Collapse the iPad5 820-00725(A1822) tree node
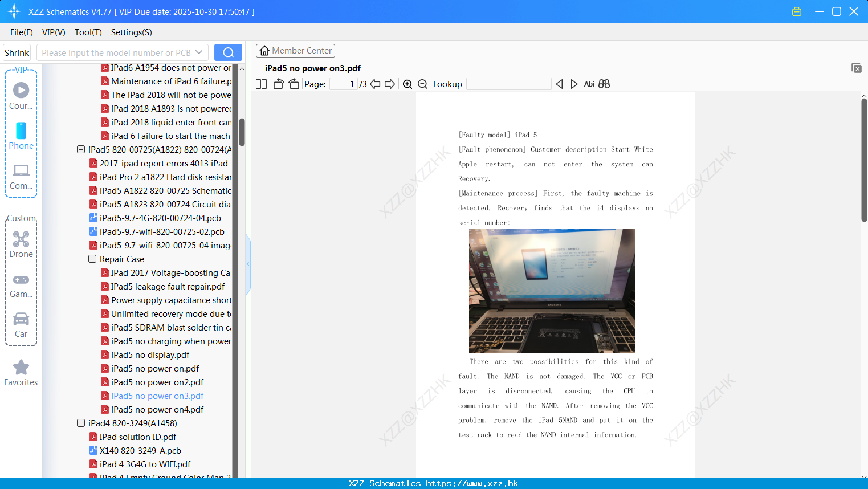Viewport: 868px width, 489px height. coord(81,150)
